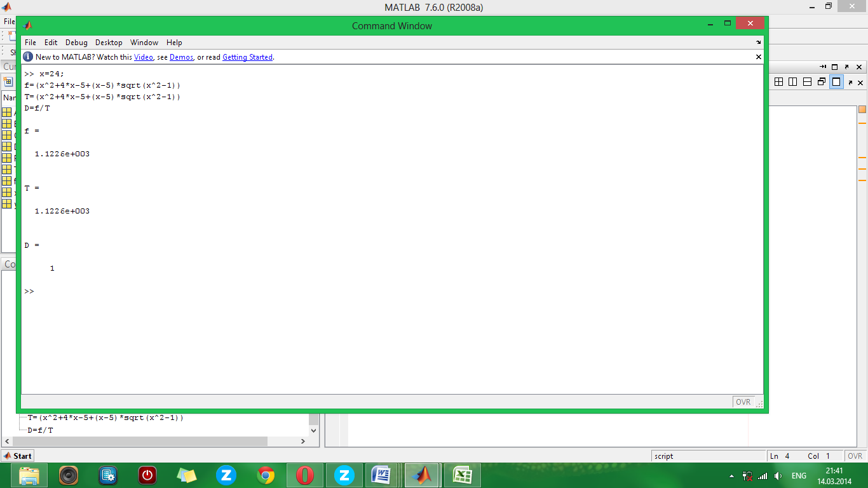This screenshot has width=868, height=488.
Task: Click MATLAB icon in Command Window title bar
Action: tap(28, 26)
